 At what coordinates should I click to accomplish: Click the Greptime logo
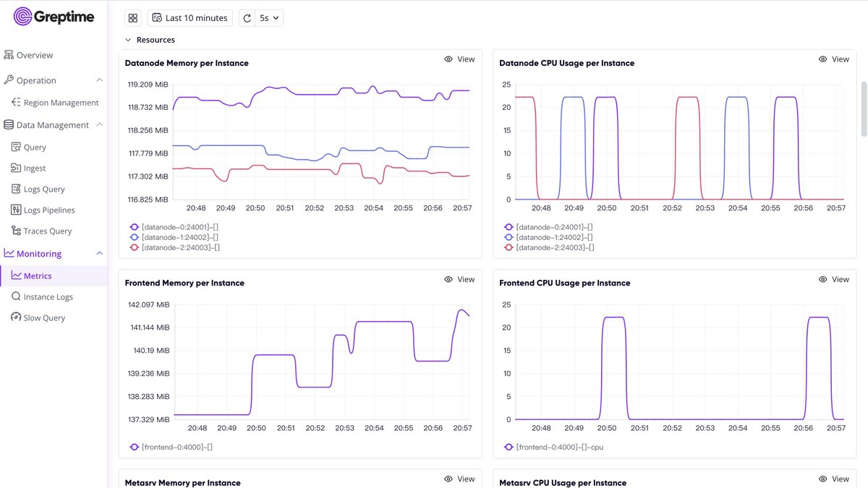coord(54,17)
